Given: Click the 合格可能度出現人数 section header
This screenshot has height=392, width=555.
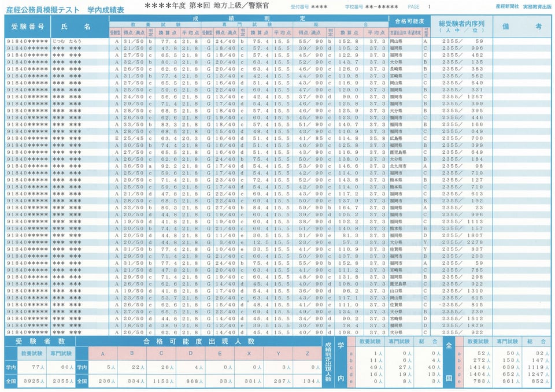Looking at the screenshot, I should 197,342.
